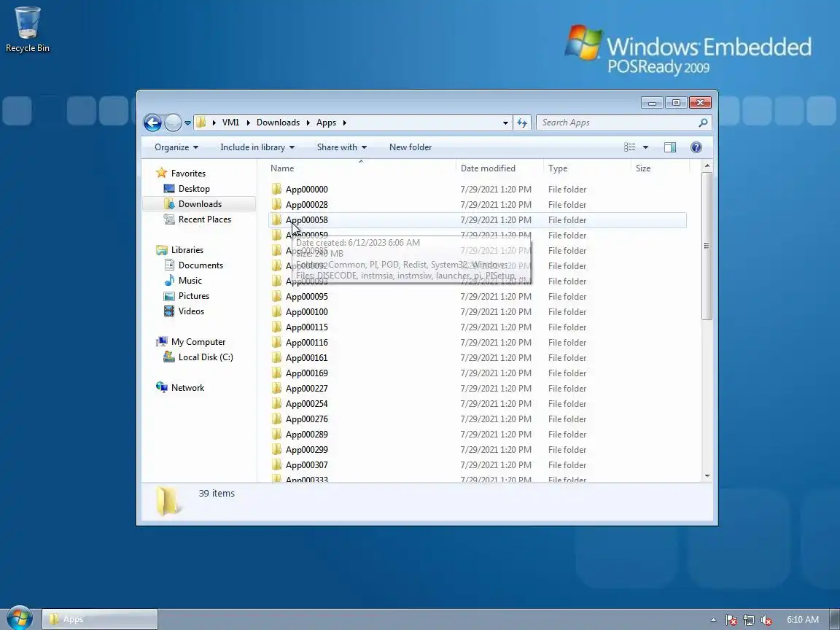The width and height of the screenshot is (840, 630).
Task: Select the App000000 folder icon
Action: click(276, 189)
